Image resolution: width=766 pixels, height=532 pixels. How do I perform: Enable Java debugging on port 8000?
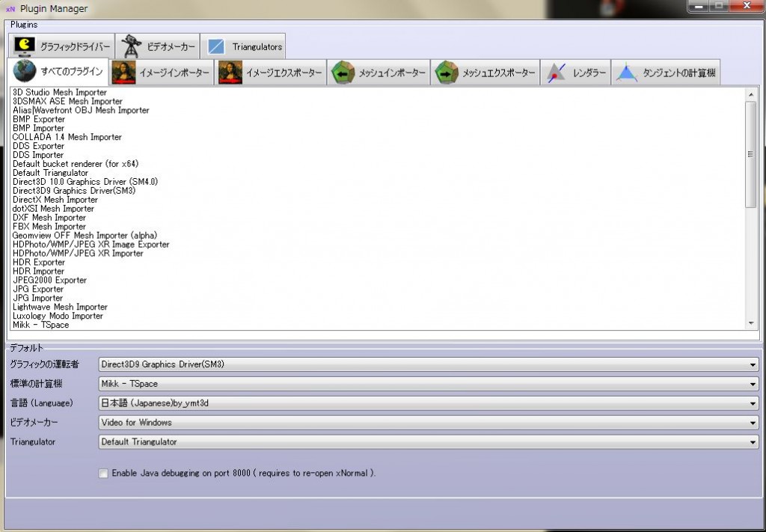[x=103, y=473]
